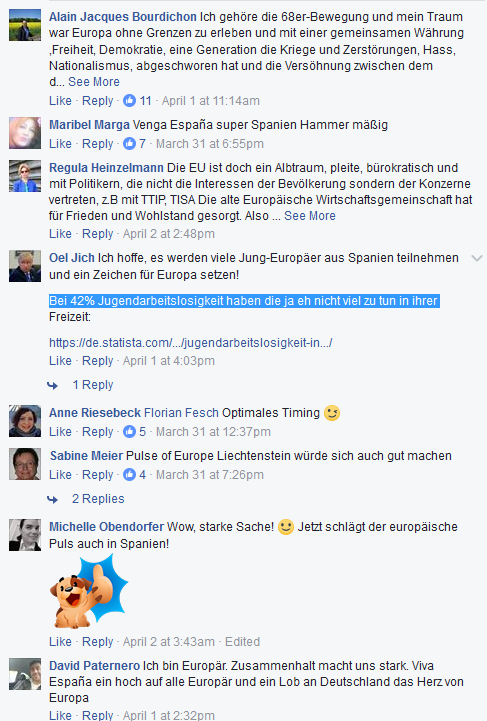Click the reaction icon on Anne Riesebeck's comment

coord(129,431)
